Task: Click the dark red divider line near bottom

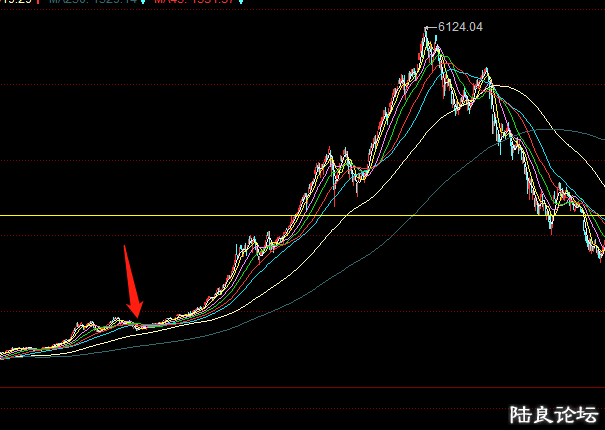Action: (x=300, y=387)
